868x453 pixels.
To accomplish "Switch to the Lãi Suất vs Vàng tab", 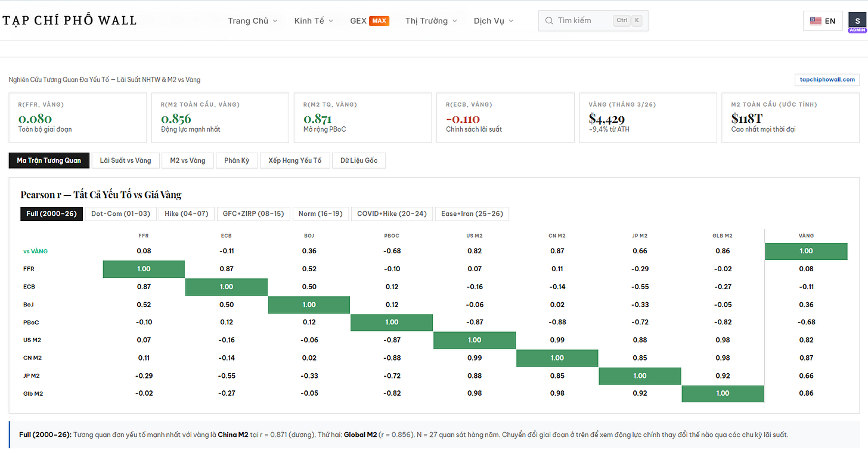I will point(125,160).
